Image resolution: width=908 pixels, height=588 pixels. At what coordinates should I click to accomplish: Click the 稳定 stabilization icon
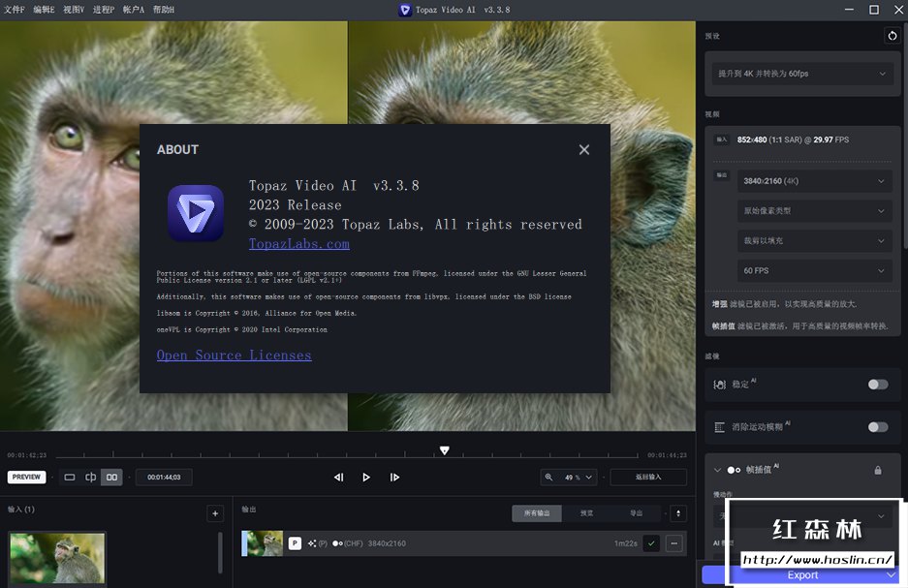click(x=719, y=385)
